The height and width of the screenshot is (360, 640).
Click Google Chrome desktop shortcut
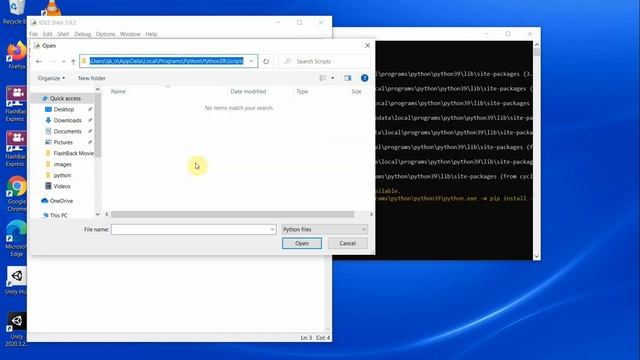coord(16,193)
